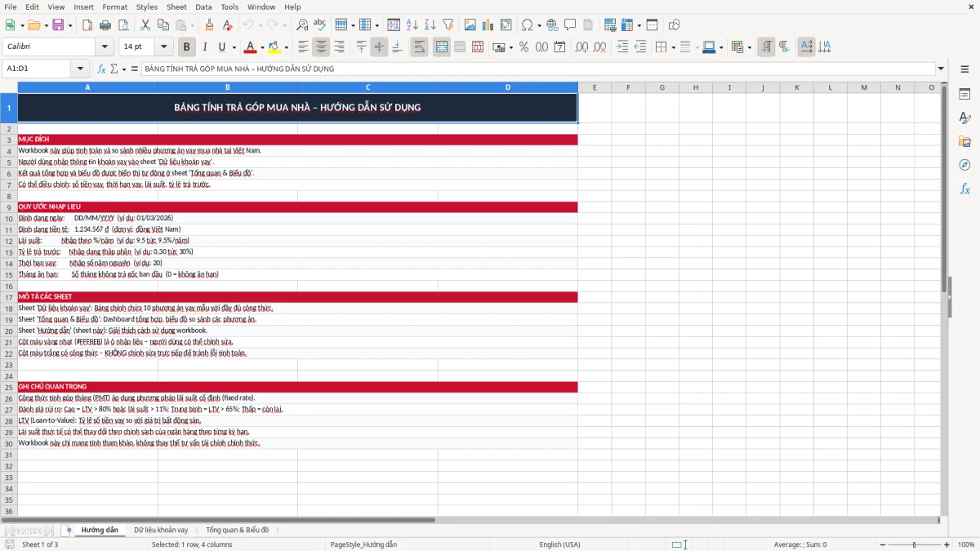Click the Copy icon

click(163, 25)
